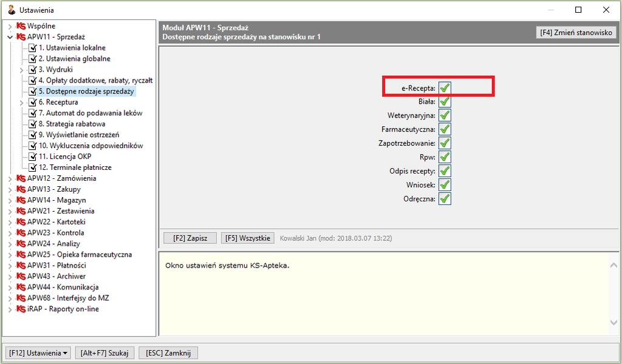Screen dimensions: 622x364
Task: Expand the APW14 - Magazyn node
Action: 10,200
